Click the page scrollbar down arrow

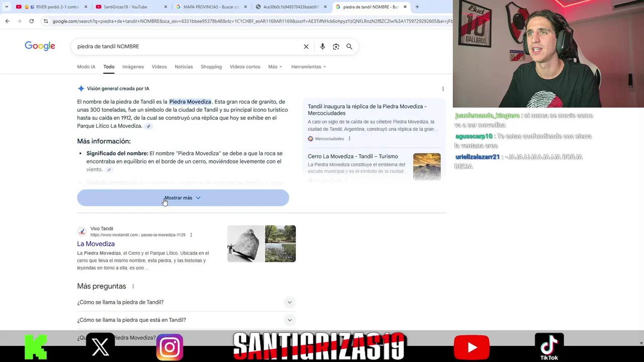641,343
